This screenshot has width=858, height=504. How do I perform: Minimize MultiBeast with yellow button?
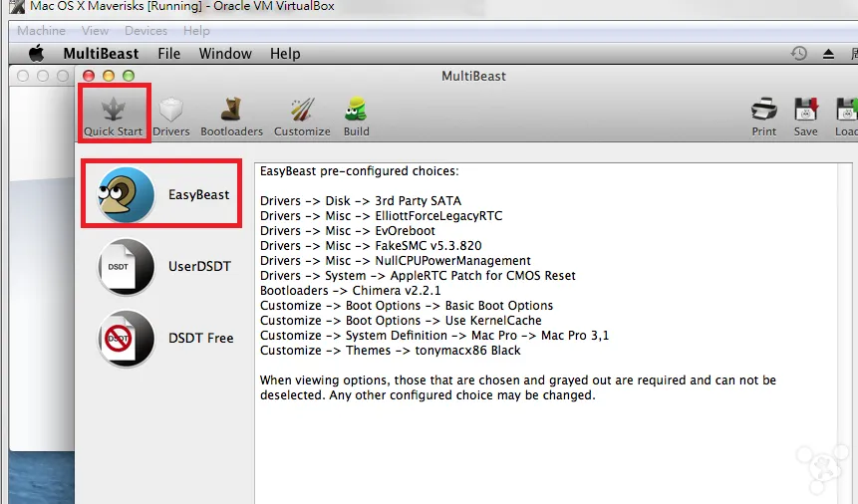[109, 76]
